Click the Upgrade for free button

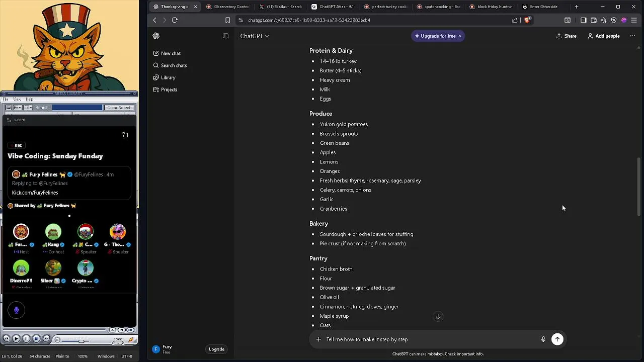coord(435,36)
